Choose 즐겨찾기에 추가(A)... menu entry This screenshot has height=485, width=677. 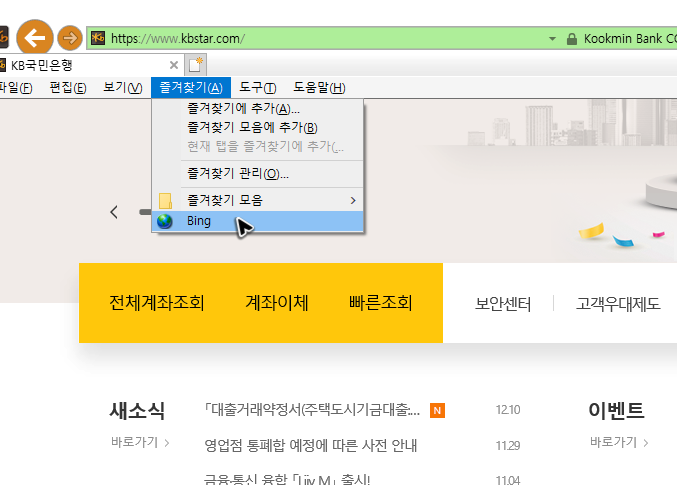pos(257,108)
